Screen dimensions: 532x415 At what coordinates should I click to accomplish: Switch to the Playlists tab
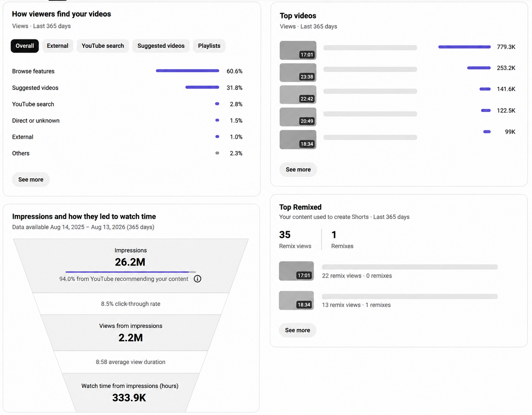click(x=209, y=46)
